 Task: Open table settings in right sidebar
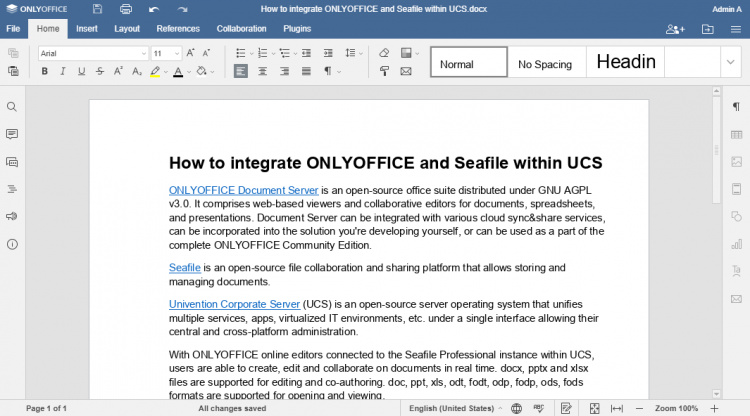[x=736, y=135]
